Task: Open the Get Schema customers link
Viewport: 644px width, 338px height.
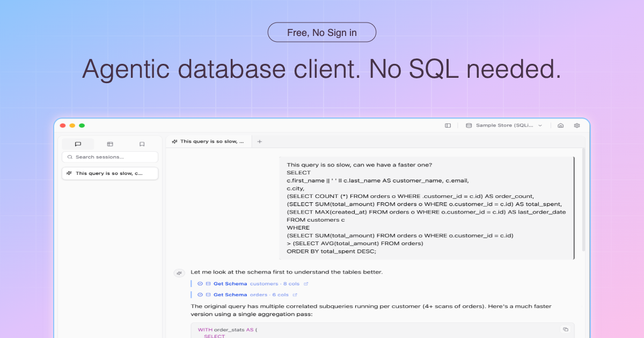Action: tap(230, 284)
